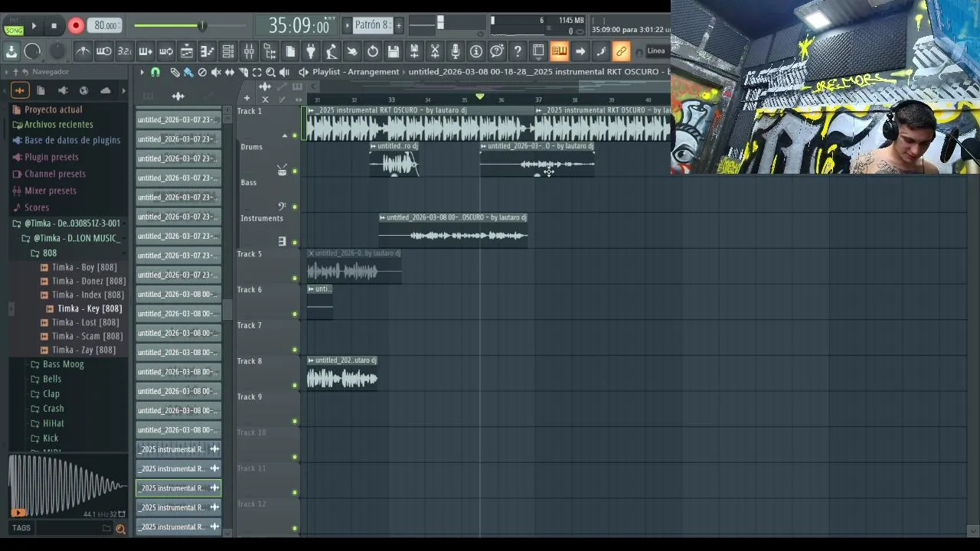Image resolution: width=980 pixels, height=551 pixels.
Task: Select the playlist slip tool
Action: pos(230,72)
